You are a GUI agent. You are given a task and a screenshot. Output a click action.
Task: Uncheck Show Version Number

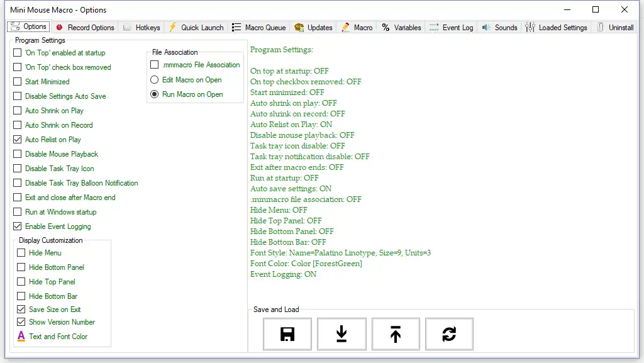click(21, 322)
